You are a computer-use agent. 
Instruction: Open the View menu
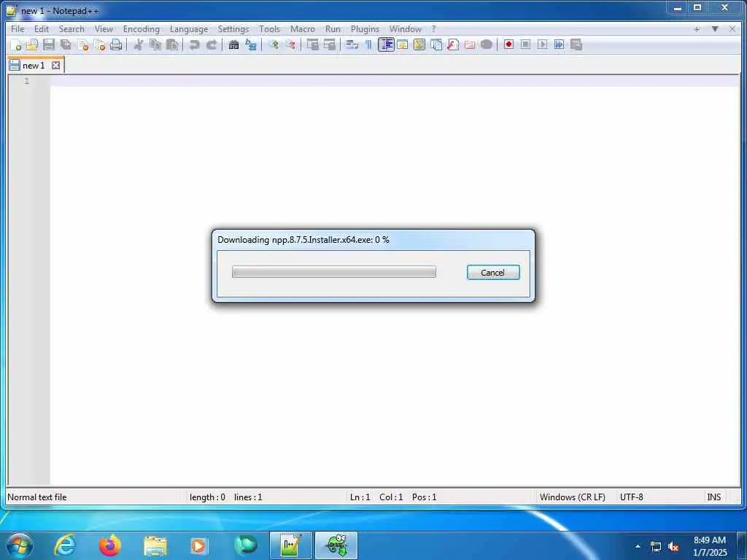point(104,29)
